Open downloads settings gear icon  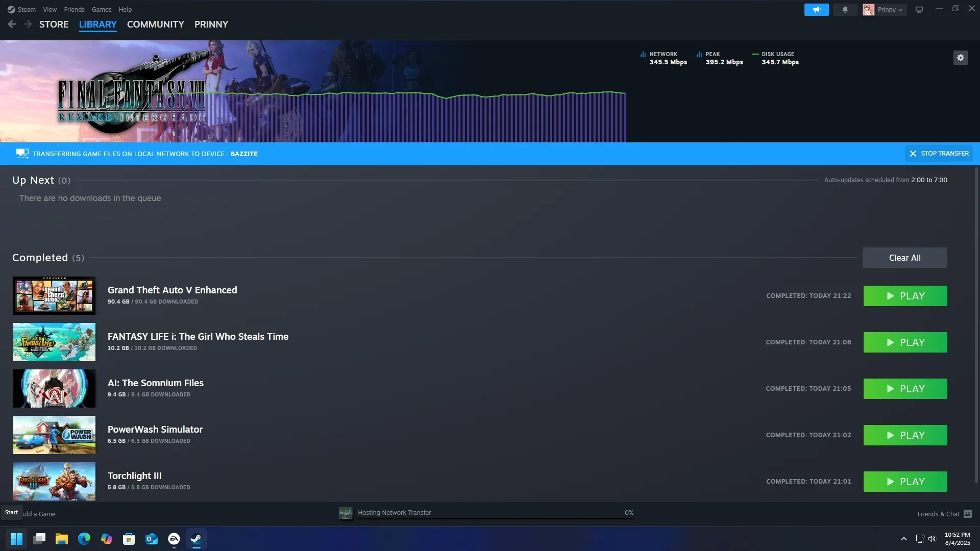pos(960,58)
